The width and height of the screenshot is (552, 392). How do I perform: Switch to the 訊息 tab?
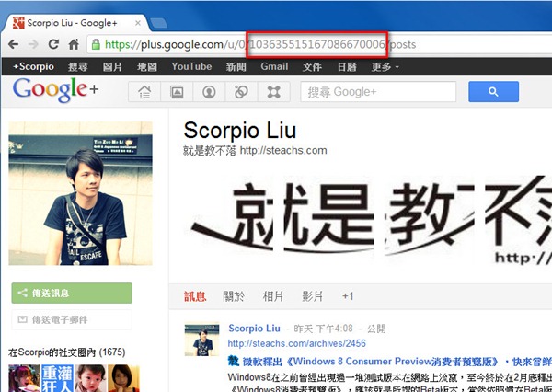tap(195, 296)
